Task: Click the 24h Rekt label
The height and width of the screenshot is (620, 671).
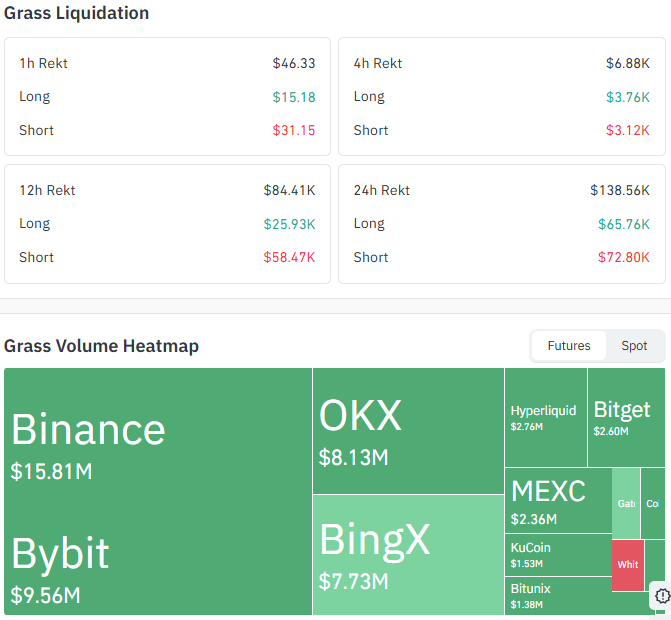Action: coord(382,190)
